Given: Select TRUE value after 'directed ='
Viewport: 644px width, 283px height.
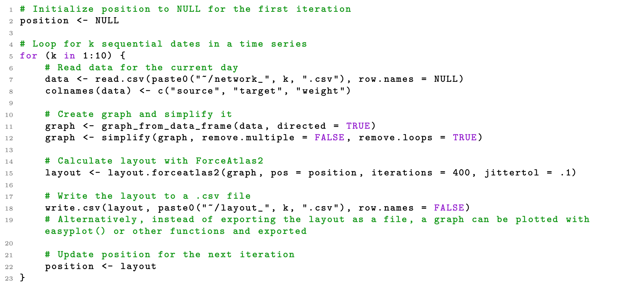Looking at the screenshot, I should 358,126.
